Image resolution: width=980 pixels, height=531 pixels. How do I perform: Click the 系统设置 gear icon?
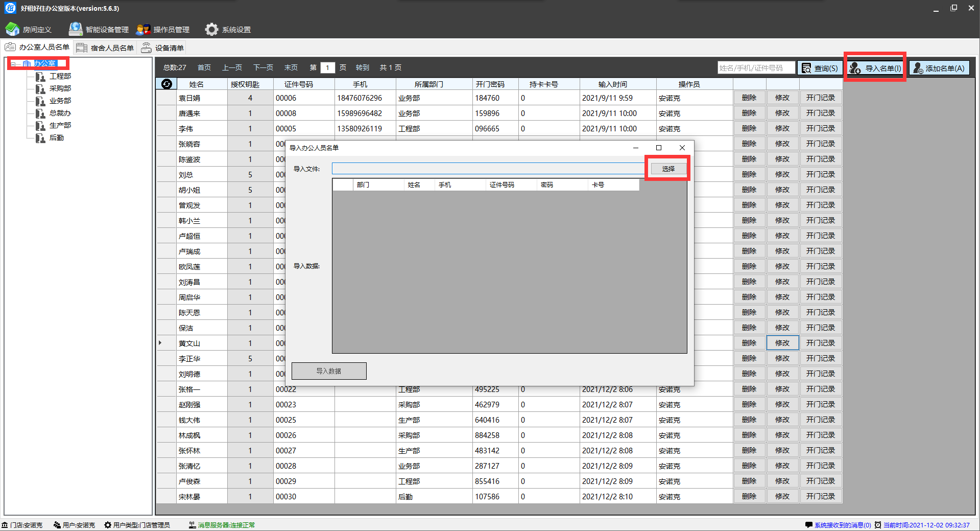(211, 29)
